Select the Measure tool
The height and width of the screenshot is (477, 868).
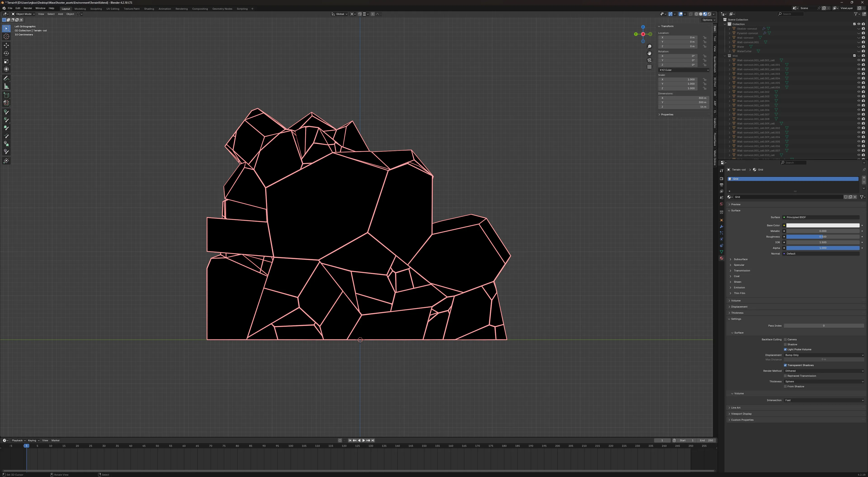click(x=6, y=87)
